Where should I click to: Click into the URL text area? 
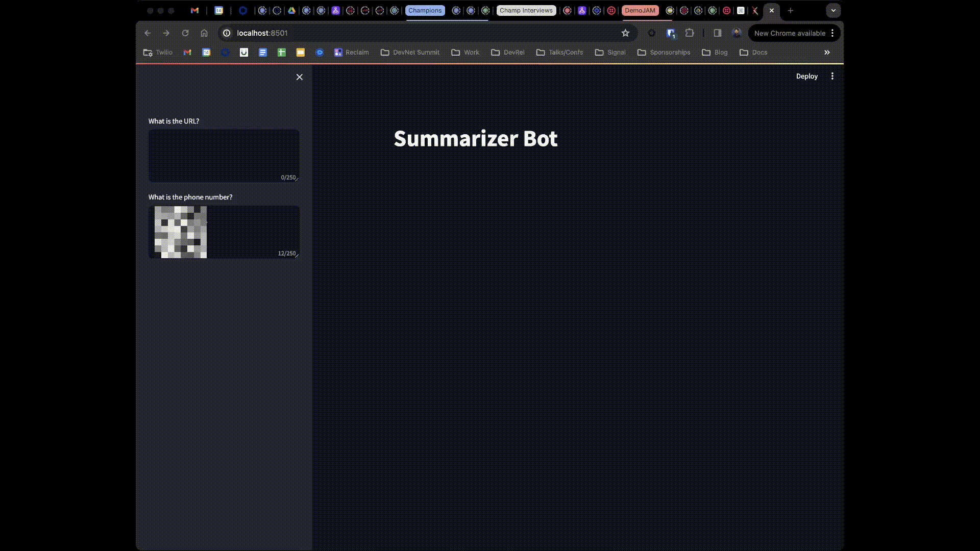[224, 156]
